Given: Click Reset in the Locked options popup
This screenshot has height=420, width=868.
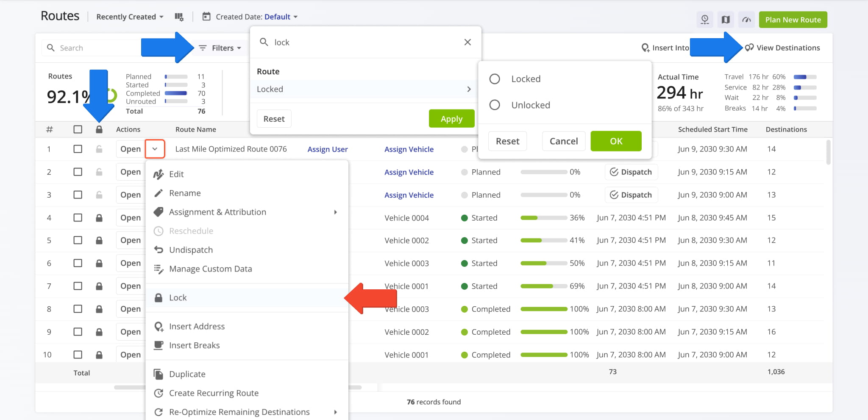Looking at the screenshot, I should (507, 141).
